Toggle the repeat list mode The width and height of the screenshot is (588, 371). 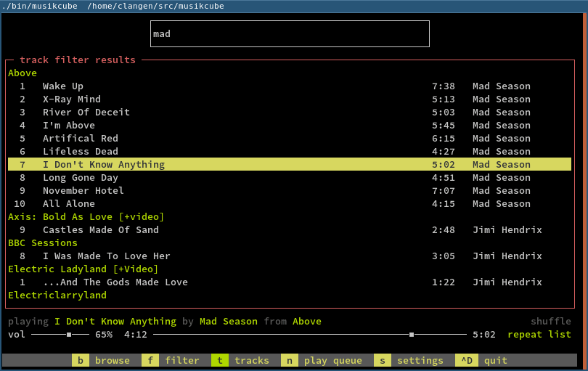(x=539, y=335)
